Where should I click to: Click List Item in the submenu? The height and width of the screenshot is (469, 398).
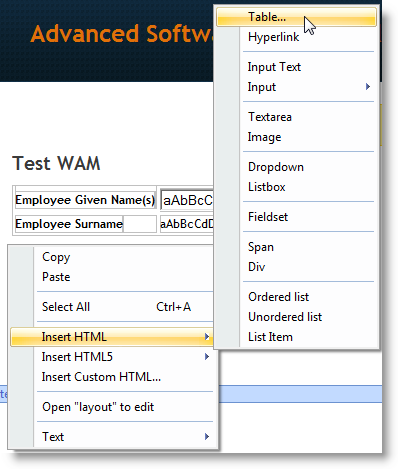tap(296, 337)
